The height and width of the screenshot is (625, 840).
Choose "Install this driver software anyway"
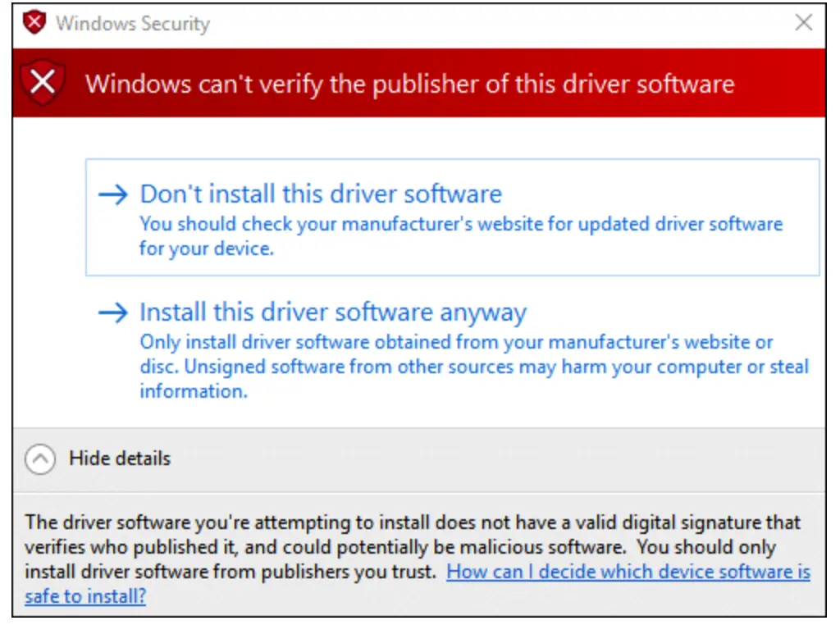pyautogui.click(x=452, y=351)
